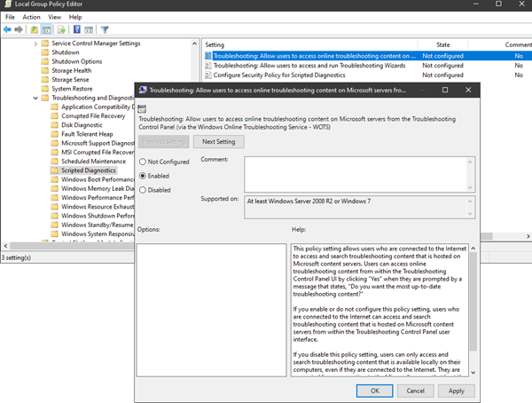532x403 pixels.
Task: Click the policy setting icon in dialog header
Action: [142, 108]
